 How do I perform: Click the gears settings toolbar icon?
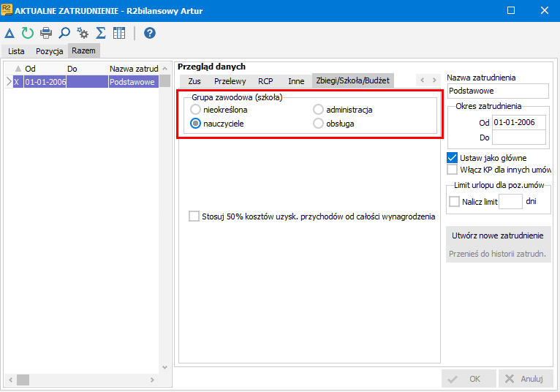83,33
